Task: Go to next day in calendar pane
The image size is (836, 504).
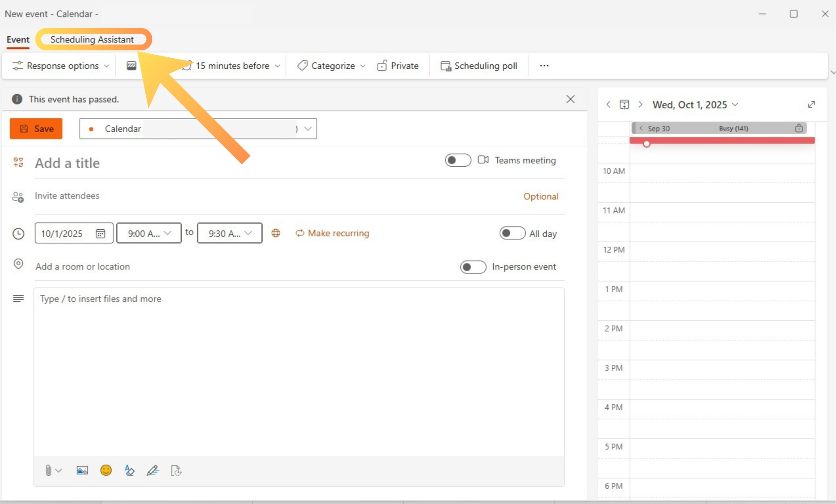Action: pos(640,105)
